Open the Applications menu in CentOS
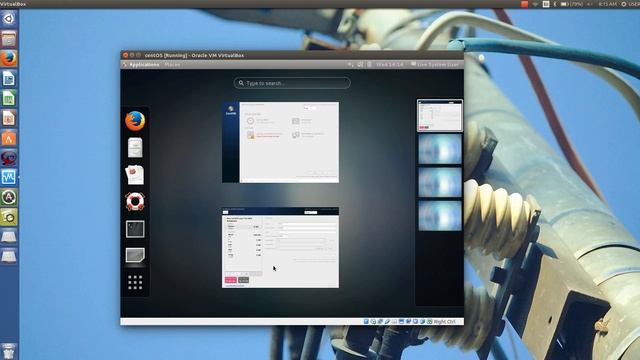 (x=144, y=64)
